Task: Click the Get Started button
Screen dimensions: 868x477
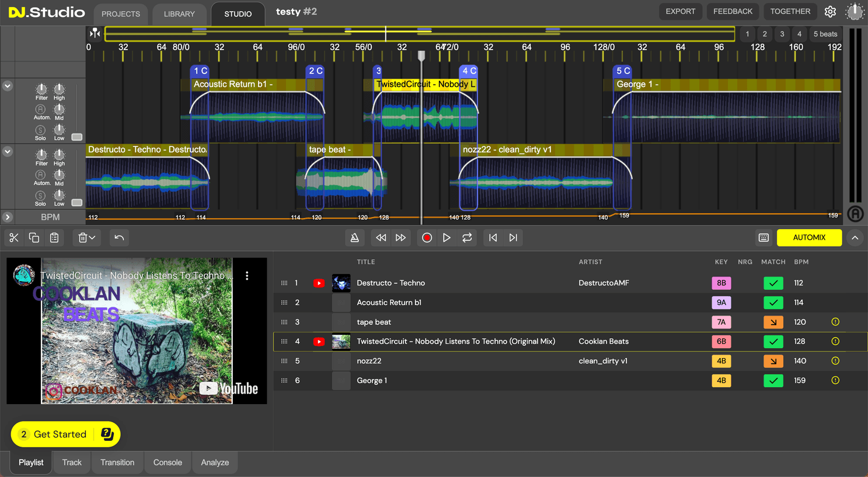Action: pyautogui.click(x=65, y=434)
